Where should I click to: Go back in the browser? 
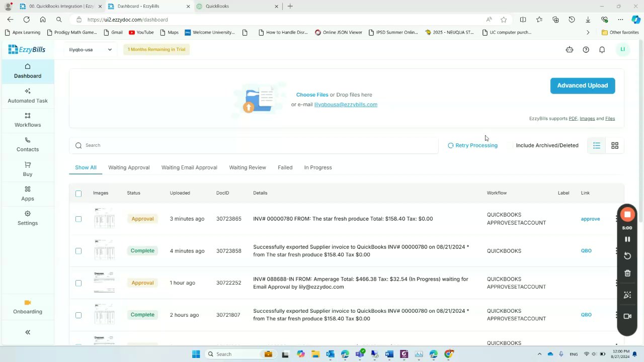(10, 20)
